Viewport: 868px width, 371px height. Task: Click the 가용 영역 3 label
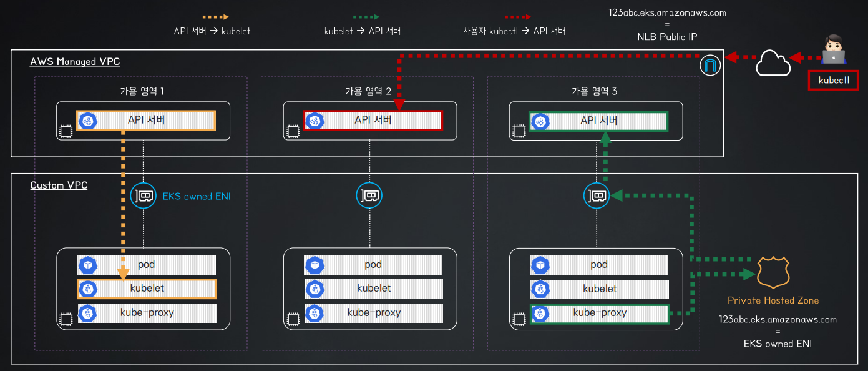point(595,91)
